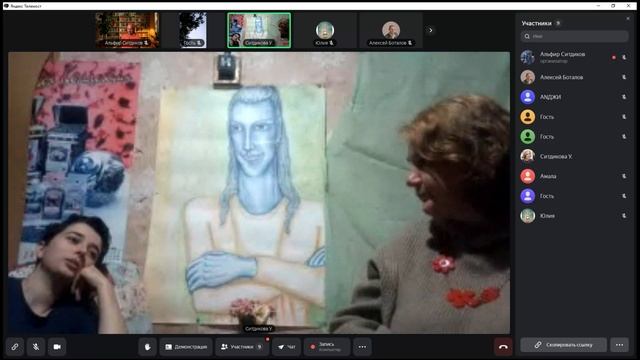This screenshot has width=640, height=360.
Task: Raise hand using the hand icon
Action: click(x=147, y=347)
